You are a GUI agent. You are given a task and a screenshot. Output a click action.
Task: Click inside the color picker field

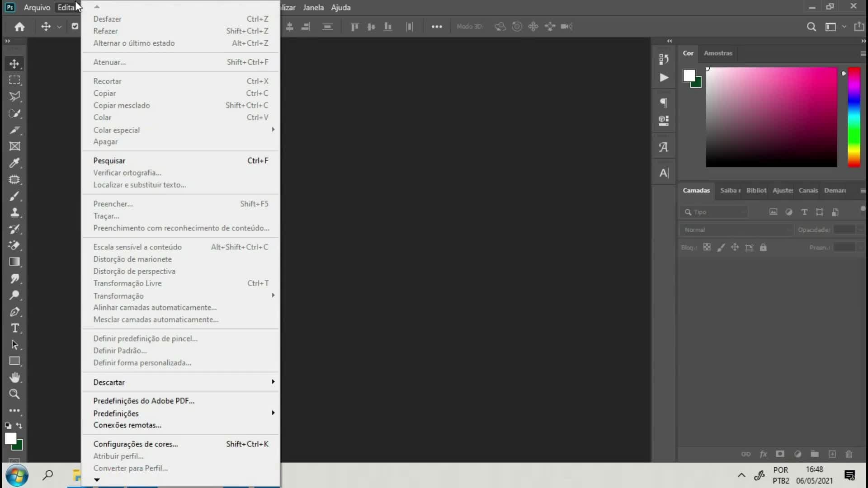pyautogui.click(x=771, y=117)
